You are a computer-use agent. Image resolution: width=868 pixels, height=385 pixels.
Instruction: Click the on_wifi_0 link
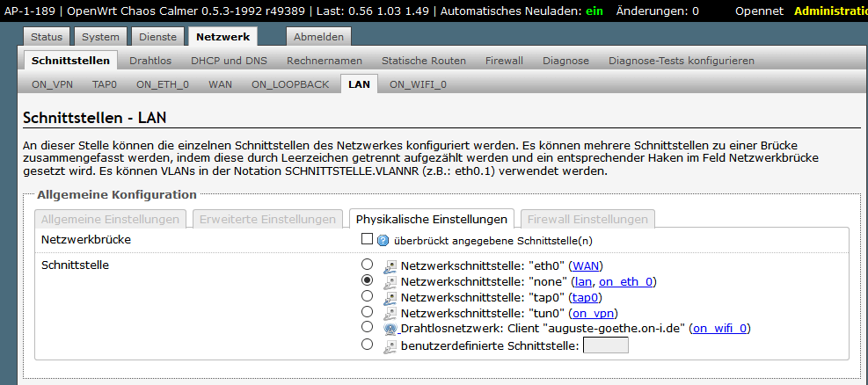click(720, 329)
